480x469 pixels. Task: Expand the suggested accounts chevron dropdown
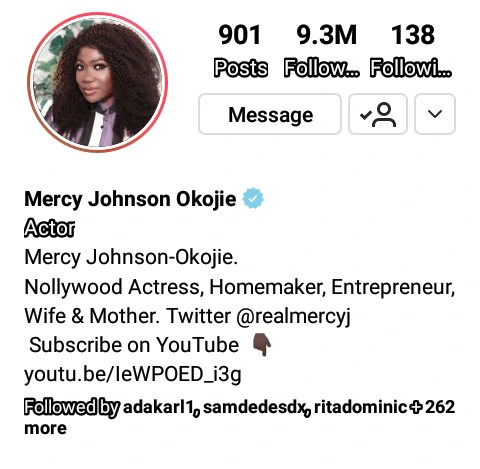(435, 114)
